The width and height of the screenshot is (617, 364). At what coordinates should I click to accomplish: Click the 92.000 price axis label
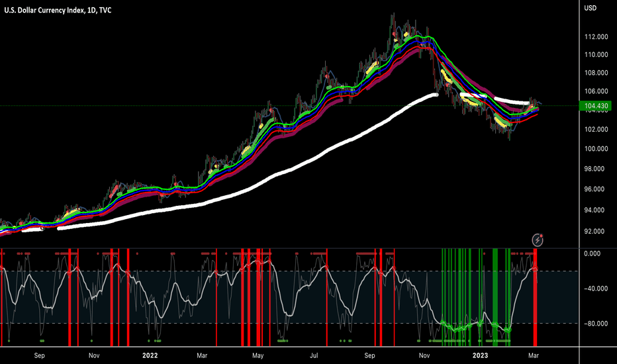coord(594,231)
